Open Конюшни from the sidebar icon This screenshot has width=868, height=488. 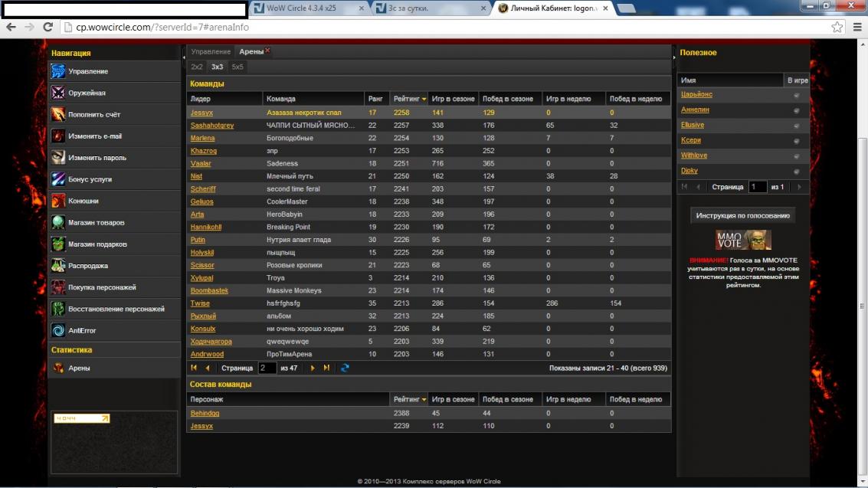pos(58,201)
